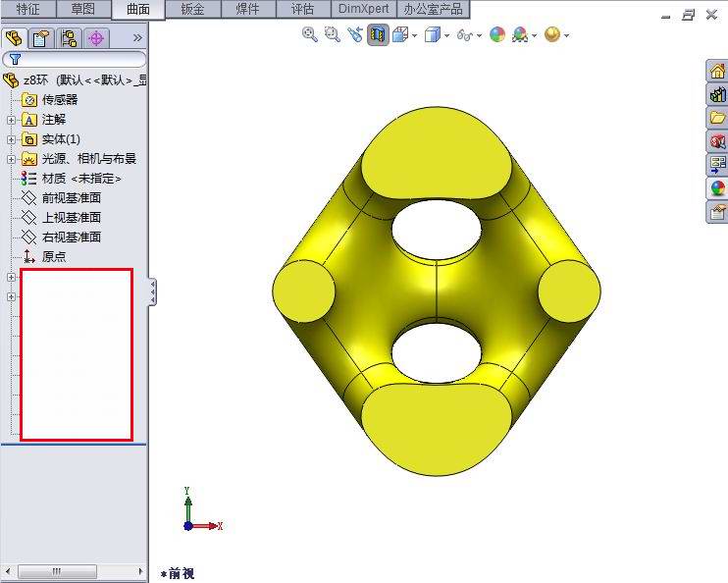The width and height of the screenshot is (728, 583).
Task: Open View Palette task pane icon
Action: (717, 165)
